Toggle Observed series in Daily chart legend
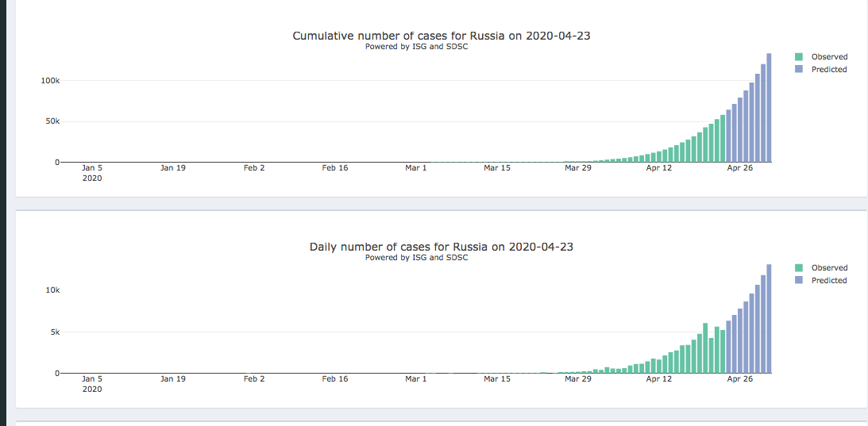 [x=829, y=268]
